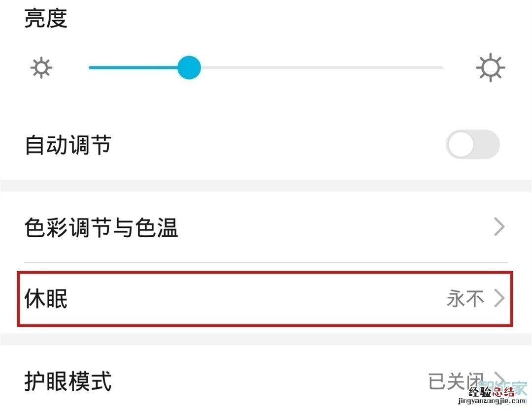Tap the 自动调节 label text
Image resolution: width=532 pixels, height=410 pixels.
pos(68,146)
